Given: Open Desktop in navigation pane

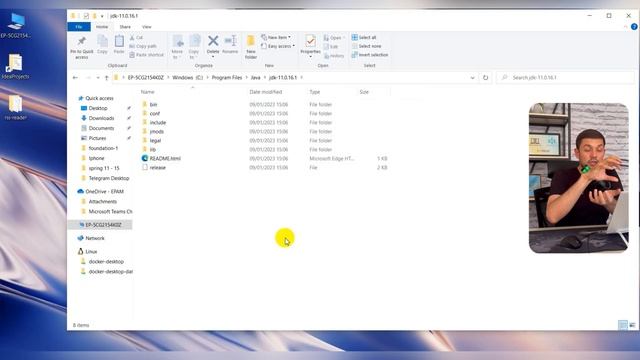Looking at the screenshot, I should pyautogui.click(x=98, y=108).
